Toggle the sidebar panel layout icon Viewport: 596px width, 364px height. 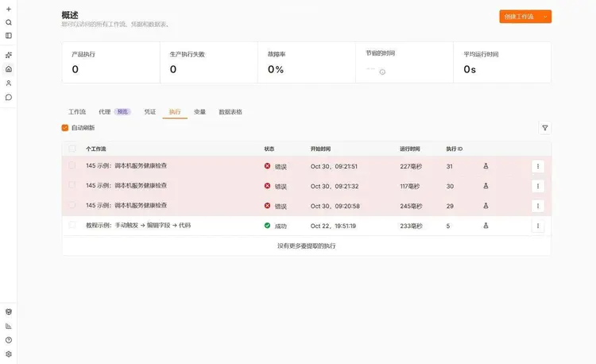(x=9, y=36)
